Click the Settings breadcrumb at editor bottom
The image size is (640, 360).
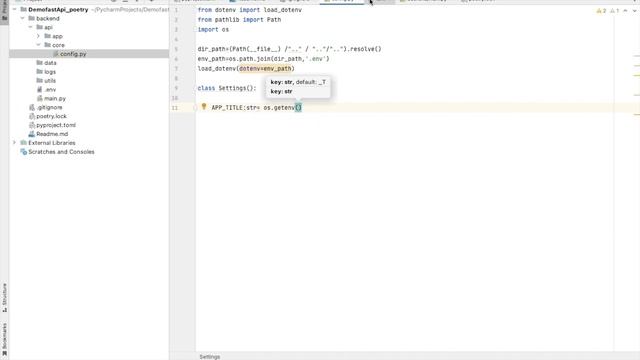click(x=210, y=357)
